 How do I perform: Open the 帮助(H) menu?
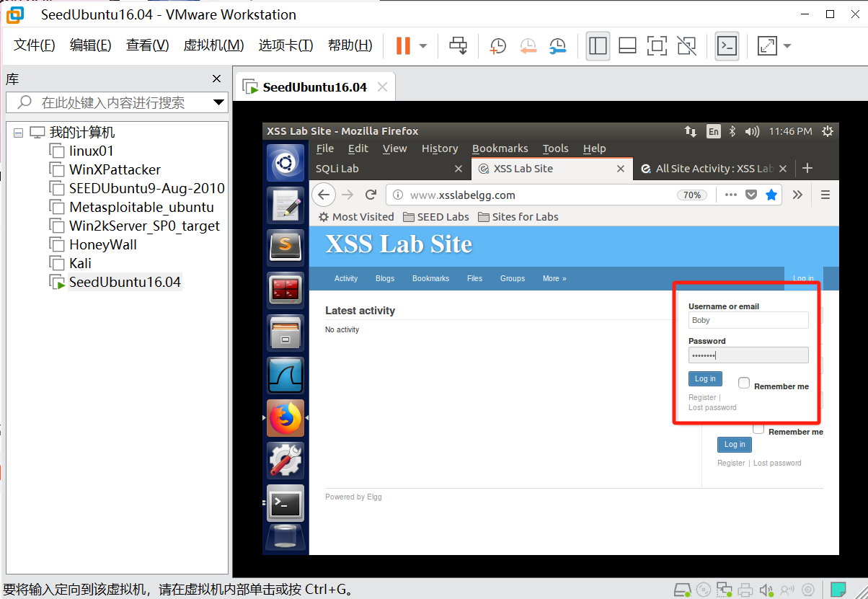point(350,45)
